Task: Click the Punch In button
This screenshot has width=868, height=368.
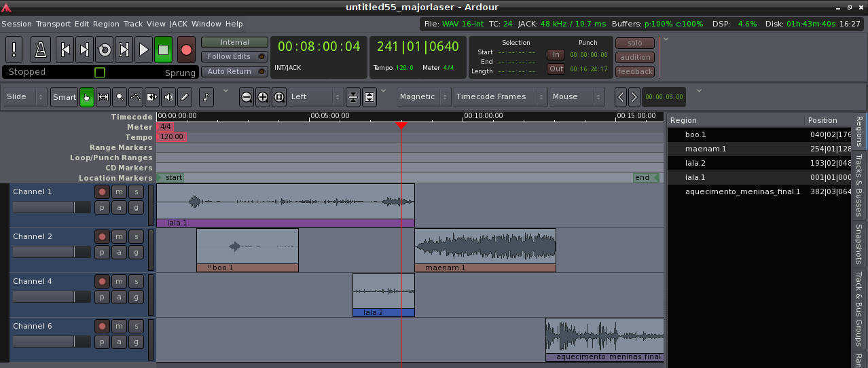Action: point(556,54)
